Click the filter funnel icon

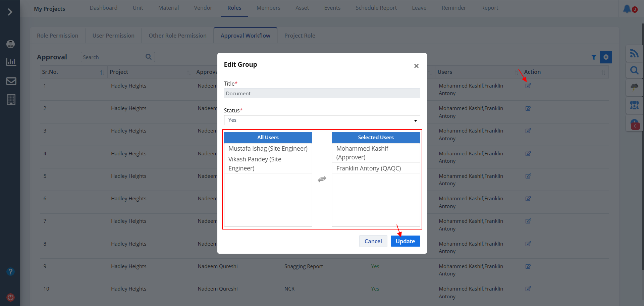(594, 57)
